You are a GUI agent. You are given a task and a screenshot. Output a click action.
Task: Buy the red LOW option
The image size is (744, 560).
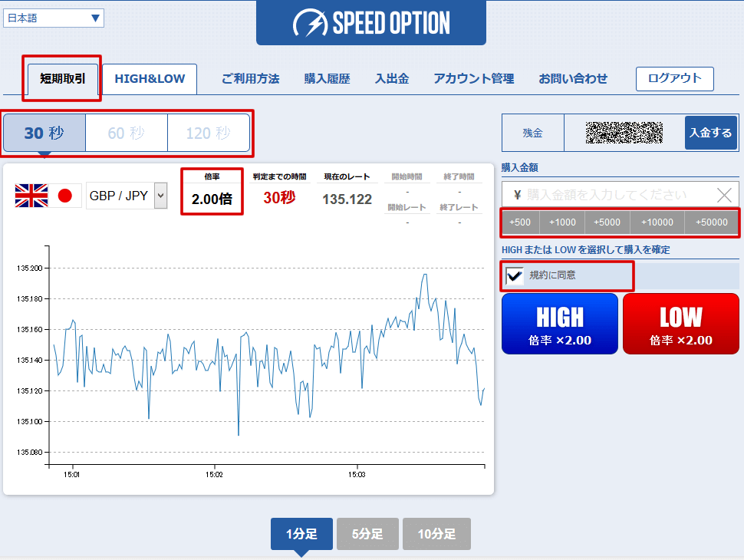click(681, 324)
